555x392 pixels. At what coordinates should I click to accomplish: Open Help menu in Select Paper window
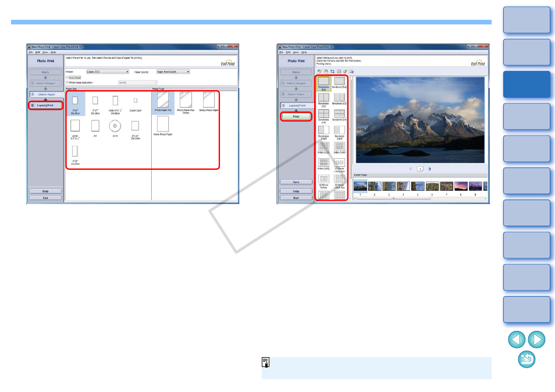point(54,52)
